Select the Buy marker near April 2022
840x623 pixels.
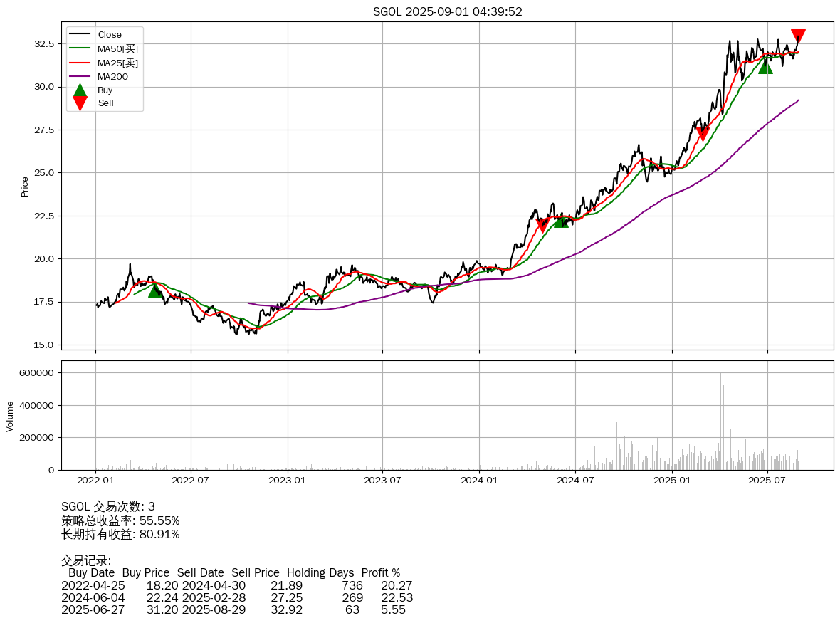click(155, 290)
